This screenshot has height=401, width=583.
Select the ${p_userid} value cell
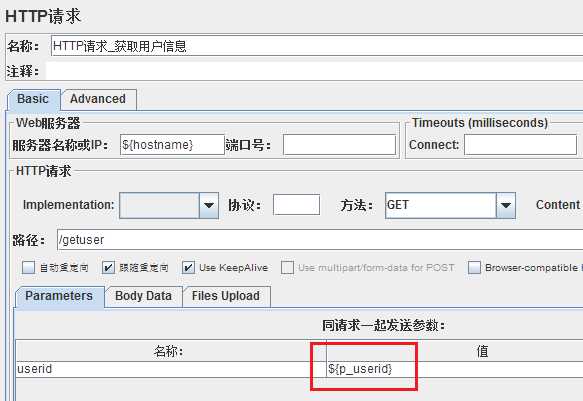[x=455, y=369]
